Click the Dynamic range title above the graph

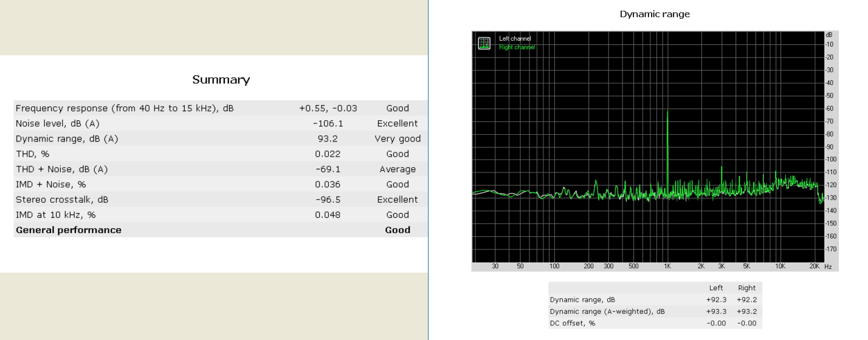(x=655, y=14)
